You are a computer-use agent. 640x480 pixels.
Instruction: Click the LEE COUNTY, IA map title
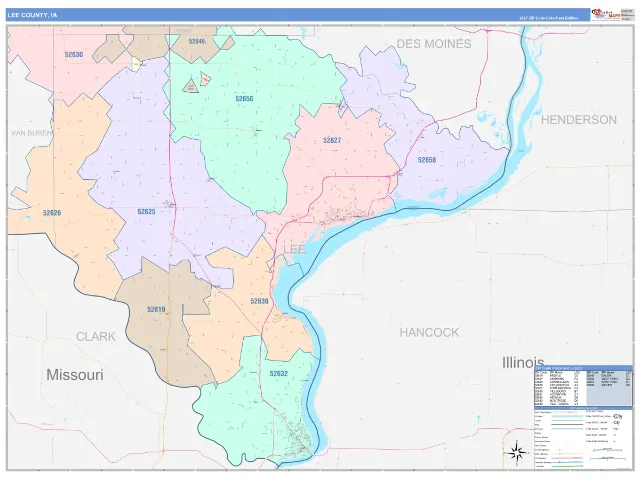coord(32,15)
